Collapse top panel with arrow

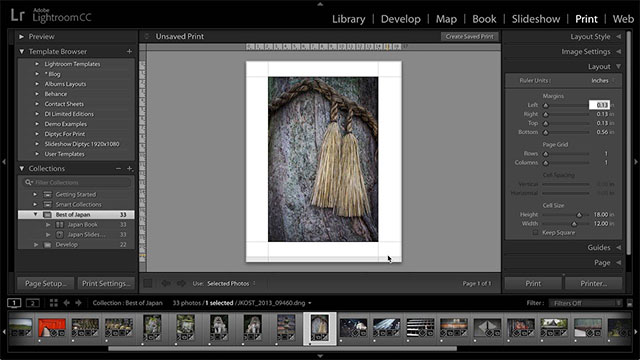pos(320,4)
